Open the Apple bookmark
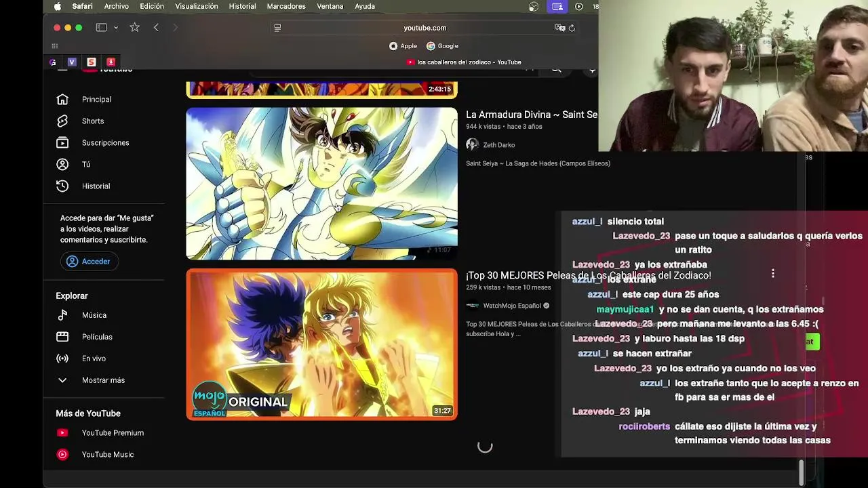This screenshot has width=868, height=488. (403, 46)
